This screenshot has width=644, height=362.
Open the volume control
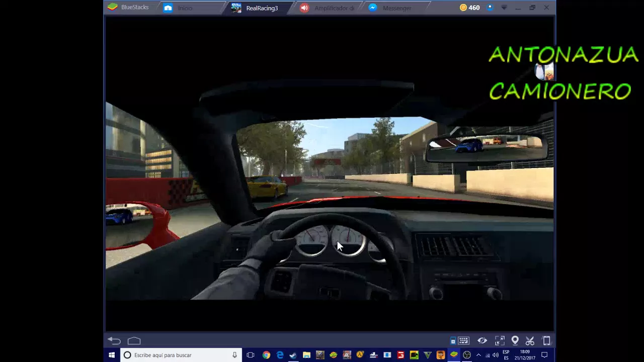[496, 355]
